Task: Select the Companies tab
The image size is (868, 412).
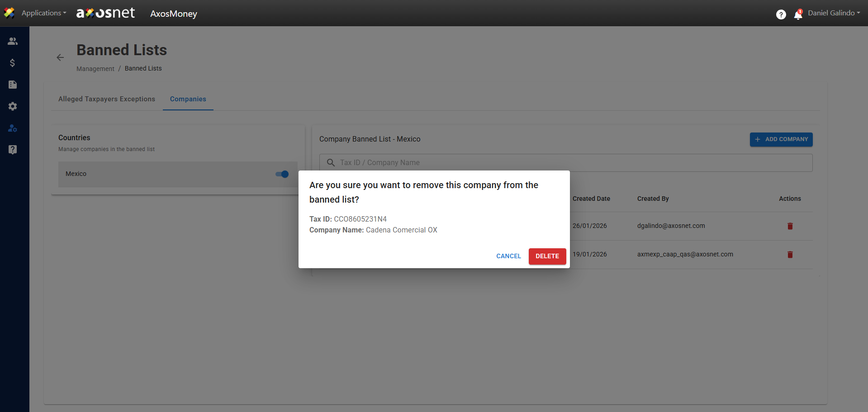Action: (x=188, y=99)
